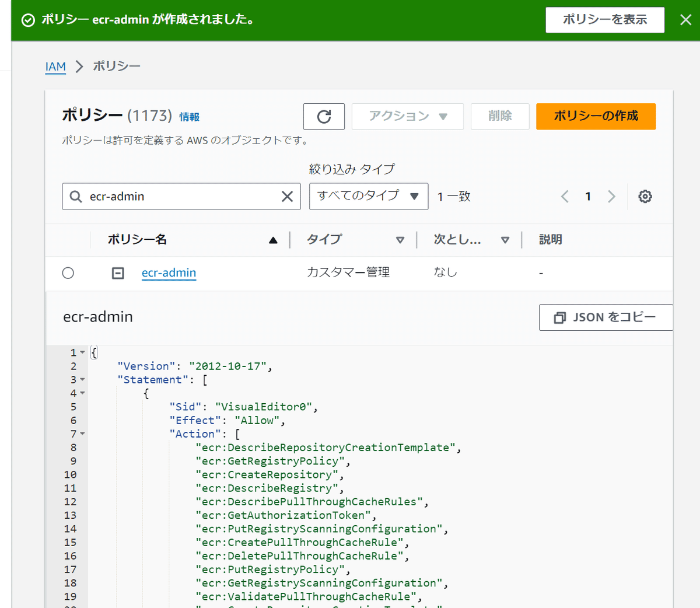Click the "ecr:DescribeRegistry" line

[270, 488]
